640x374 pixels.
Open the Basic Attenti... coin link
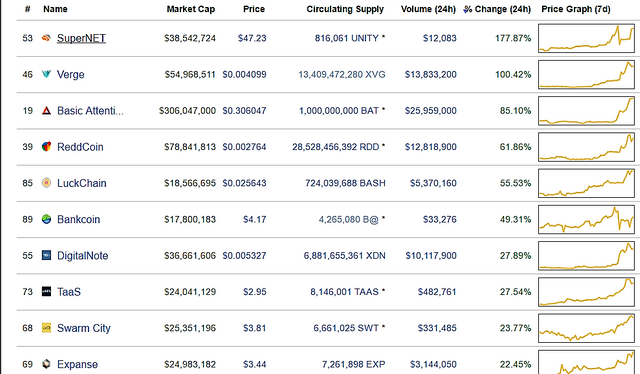pyautogui.click(x=90, y=111)
